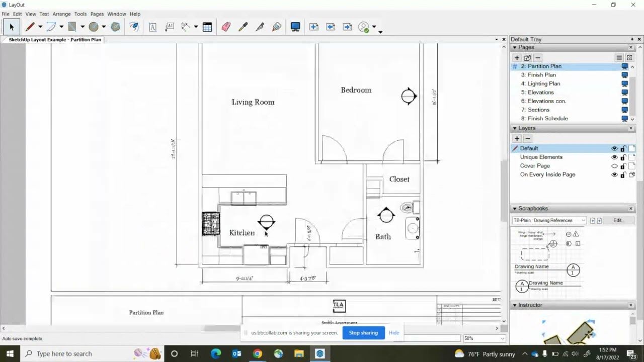Select the Text tool
The image size is (644, 362).
(x=152, y=27)
